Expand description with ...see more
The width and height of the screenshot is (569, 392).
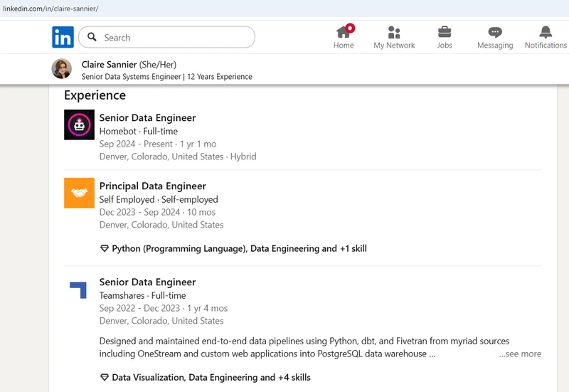[x=520, y=354]
